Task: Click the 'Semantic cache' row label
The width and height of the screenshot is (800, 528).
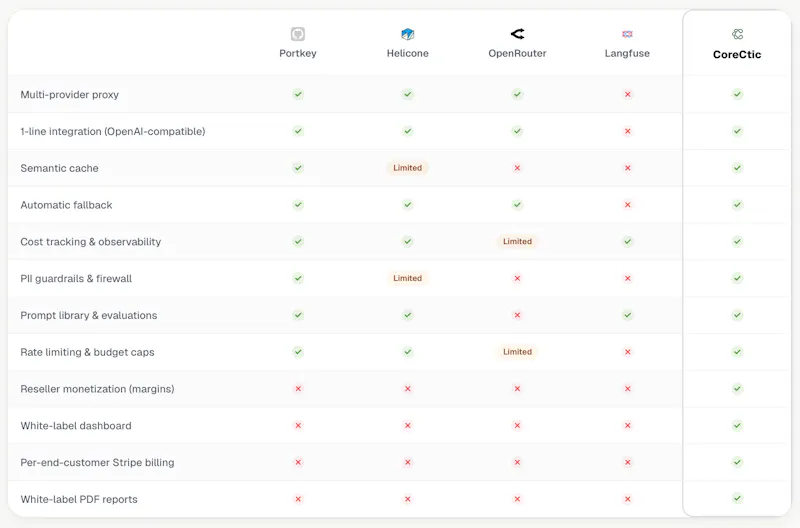Action: click(x=59, y=168)
